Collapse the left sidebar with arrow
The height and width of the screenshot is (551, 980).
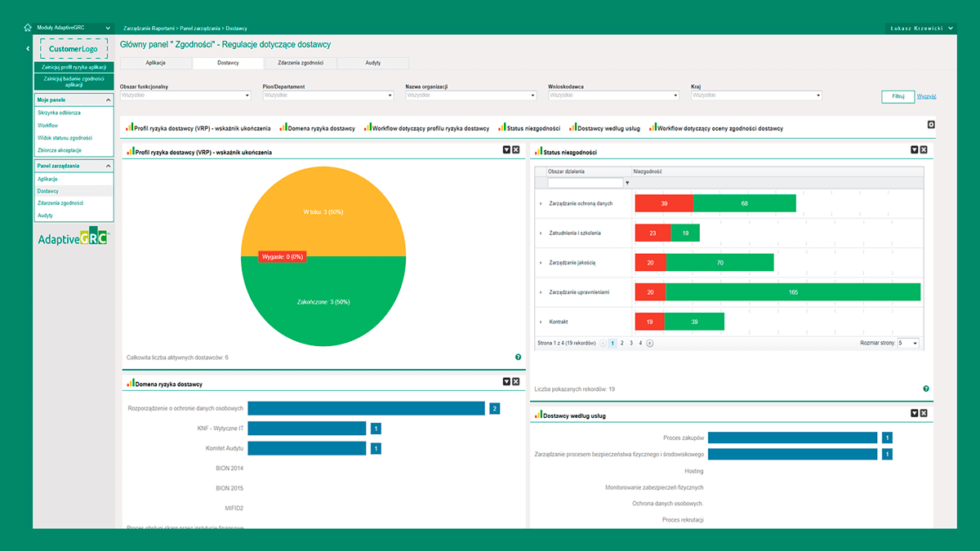28,49
